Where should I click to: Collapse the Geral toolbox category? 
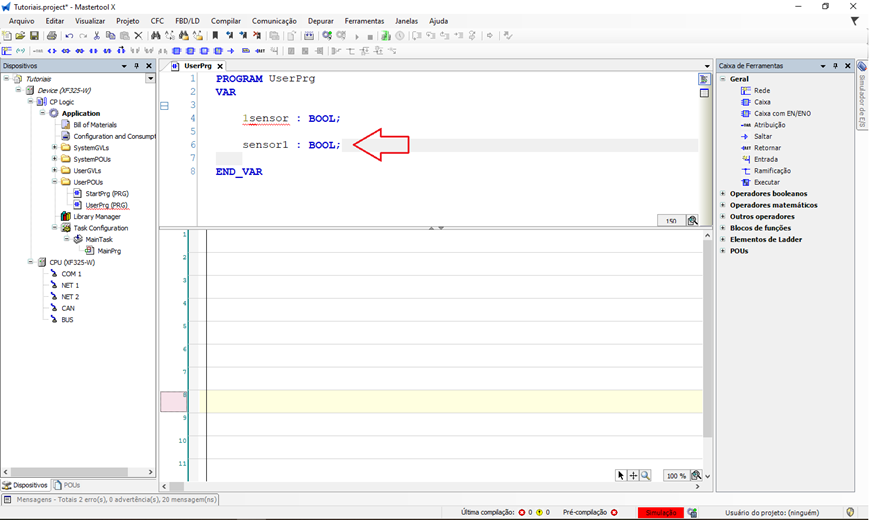pos(723,79)
